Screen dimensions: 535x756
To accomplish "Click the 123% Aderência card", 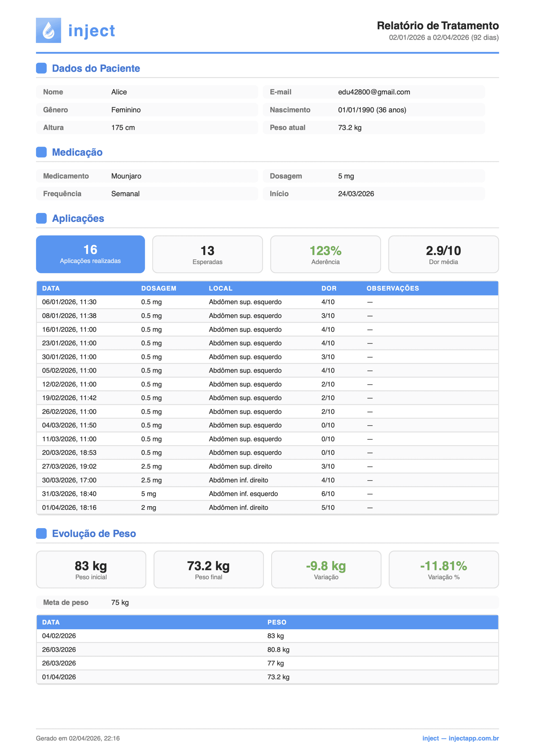I will pyautogui.click(x=325, y=254).
